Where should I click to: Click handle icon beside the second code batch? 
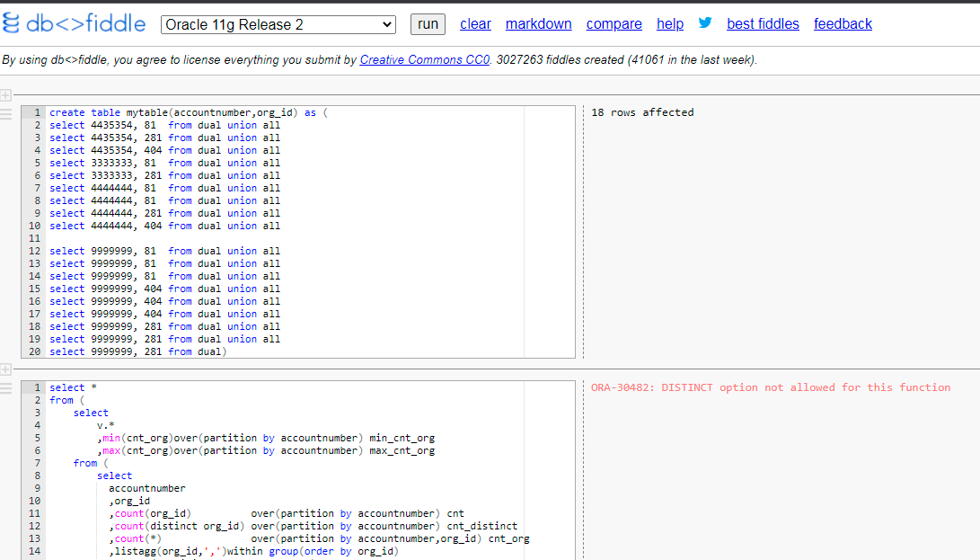coord(5,388)
